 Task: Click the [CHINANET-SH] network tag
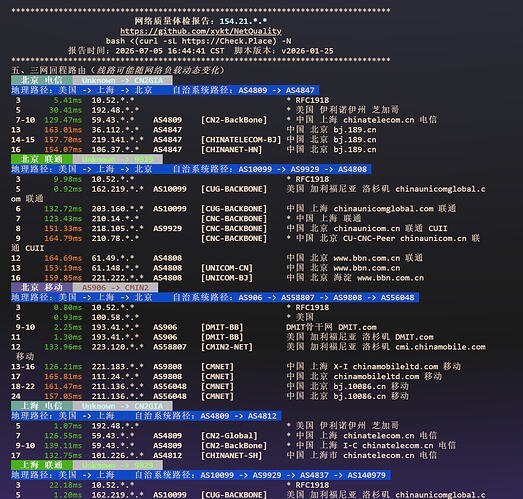tap(231, 455)
